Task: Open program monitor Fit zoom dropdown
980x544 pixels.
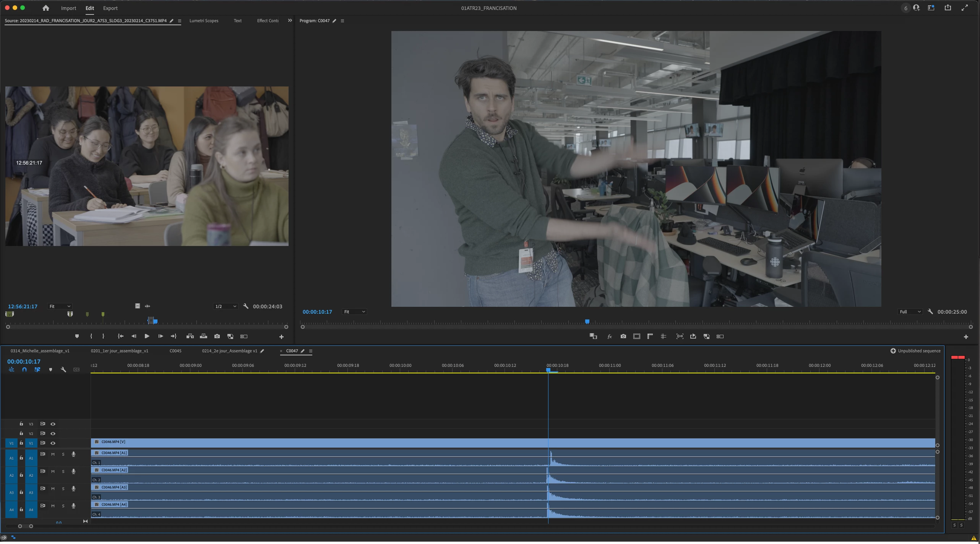Action: (354, 312)
